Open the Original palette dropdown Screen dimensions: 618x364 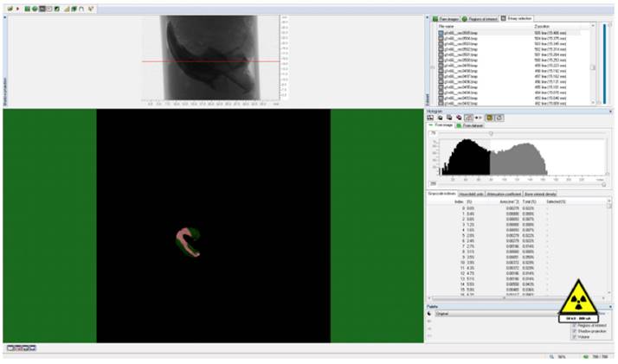497,314
